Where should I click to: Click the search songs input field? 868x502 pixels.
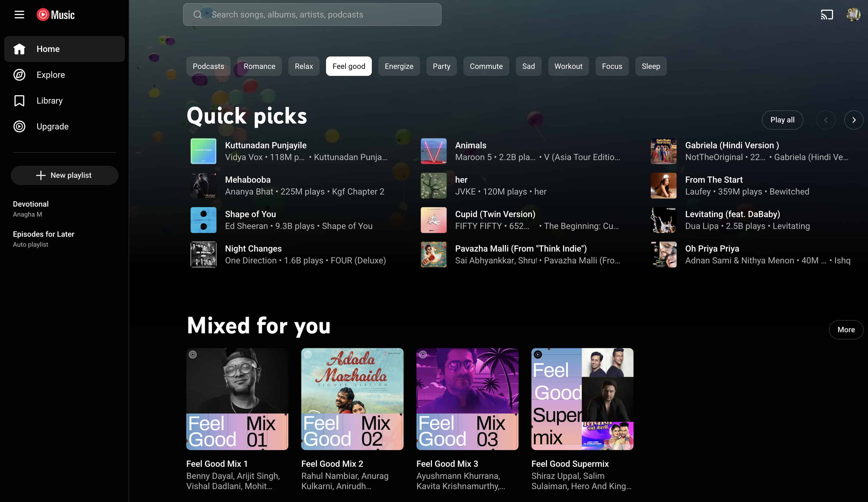point(312,15)
